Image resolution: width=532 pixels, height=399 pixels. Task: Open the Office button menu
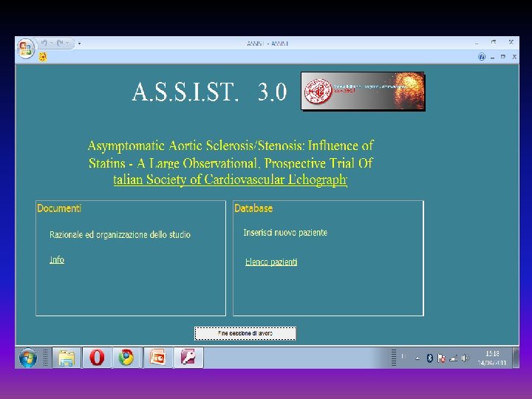26,48
